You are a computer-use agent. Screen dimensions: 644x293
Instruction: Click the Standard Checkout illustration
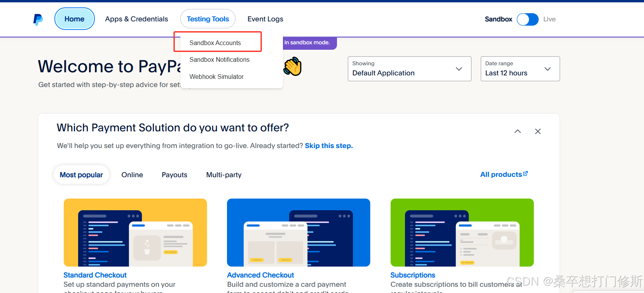pos(135,232)
